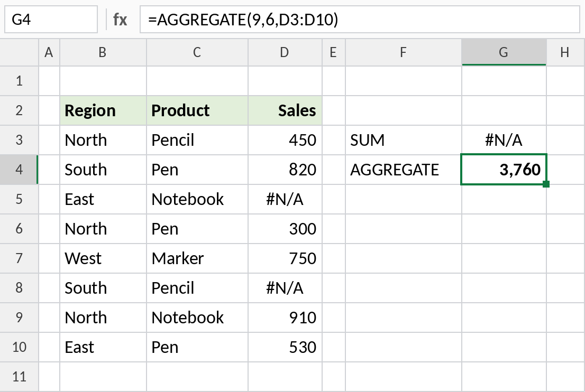Click the Sales header cell
Viewport: 585px width, 392px height.
point(285,110)
